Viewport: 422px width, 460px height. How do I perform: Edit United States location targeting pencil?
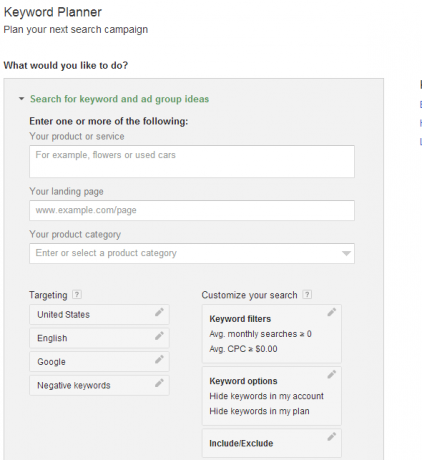[159, 312]
